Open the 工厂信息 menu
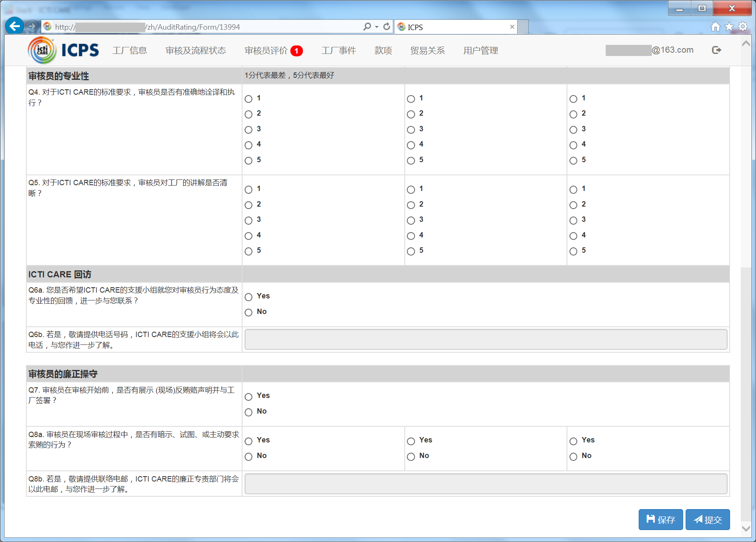The height and width of the screenshot is (542, 756). click(130, 51)
